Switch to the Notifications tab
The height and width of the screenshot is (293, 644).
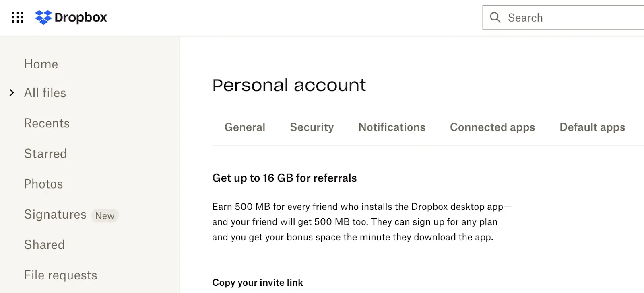tap(391, 127)
